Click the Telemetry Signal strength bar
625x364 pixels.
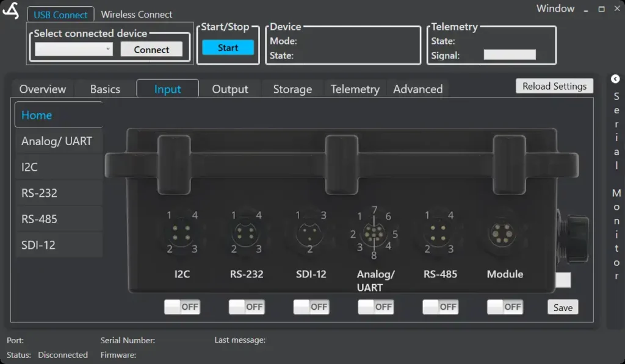(510, 54)
